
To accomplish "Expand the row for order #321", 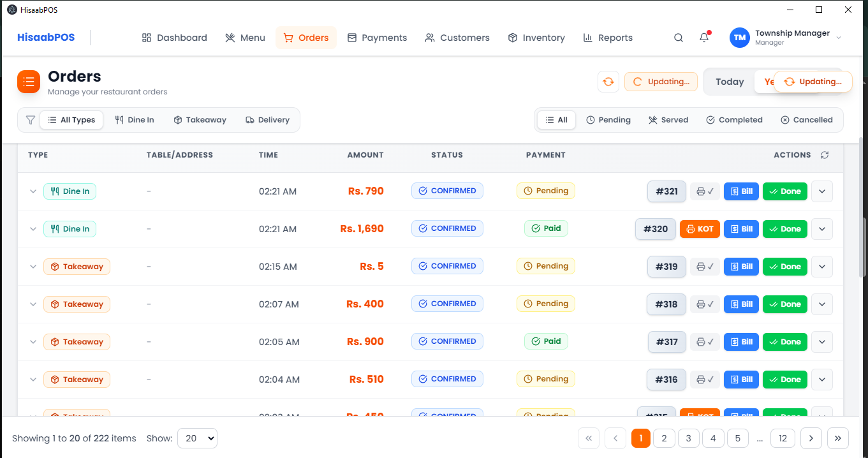I will tap(33, 191).
